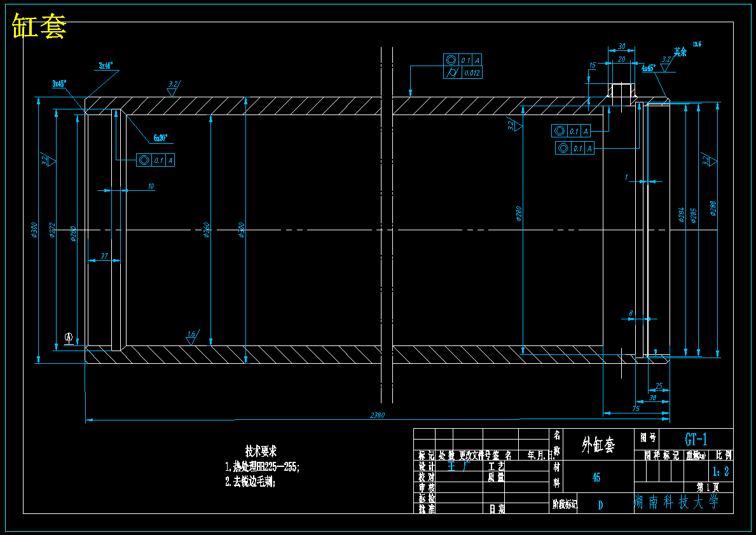Select material value 45 in title block

click(x=596, y=477)
